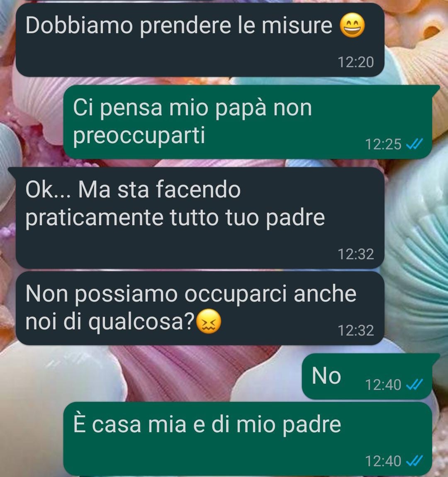
Task: Tap the 'Ok... Ma sta facendo' message
Action: [x=200, y=218]
